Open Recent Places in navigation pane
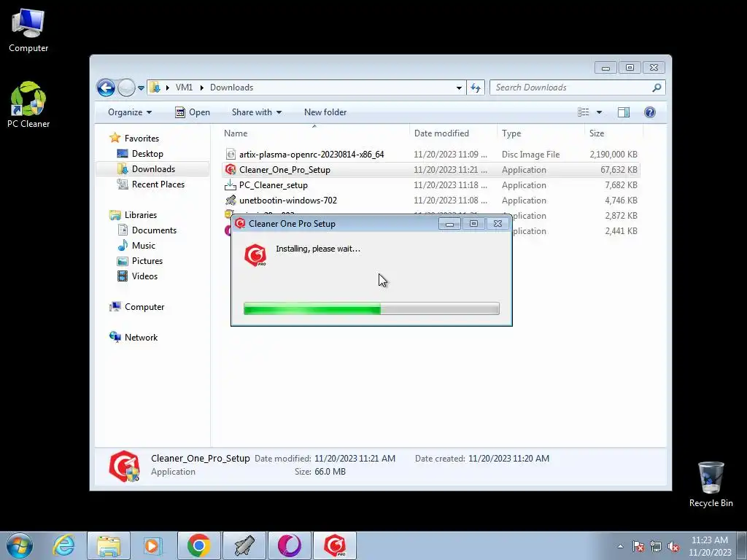 tap(158, 184)
